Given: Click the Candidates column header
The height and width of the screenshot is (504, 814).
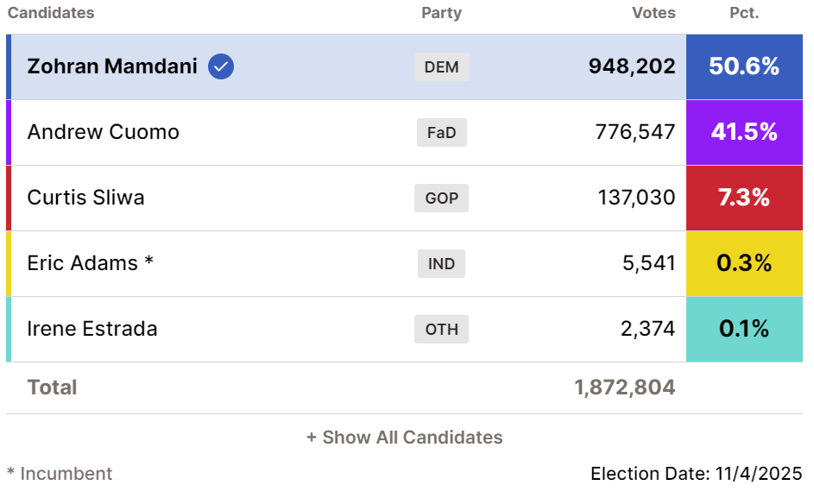Looking at the screenshot, I should click(x=51, y=13).
